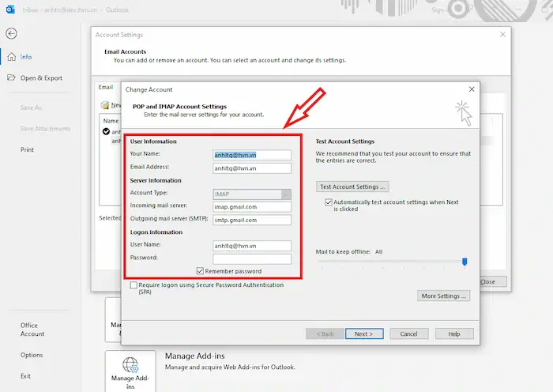Open Options from the sidebar
The width and height of the screenshot is (553, 392).
click(x=32, y=355)
